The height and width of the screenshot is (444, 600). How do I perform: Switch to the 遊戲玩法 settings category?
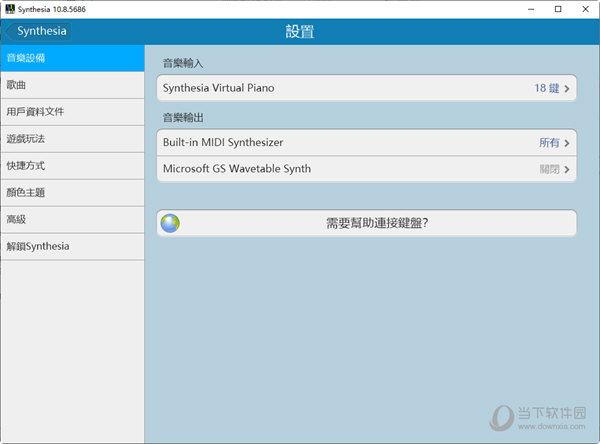[x=72, y=139]
